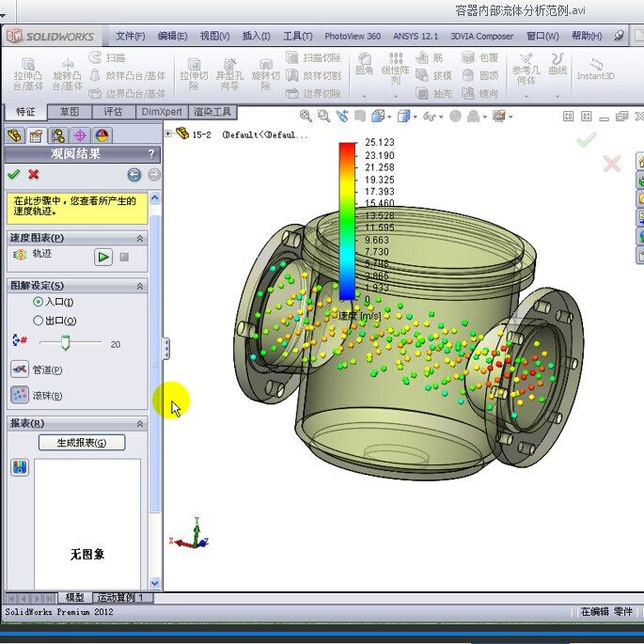Click the save icon beside image preview

point(19,467)
